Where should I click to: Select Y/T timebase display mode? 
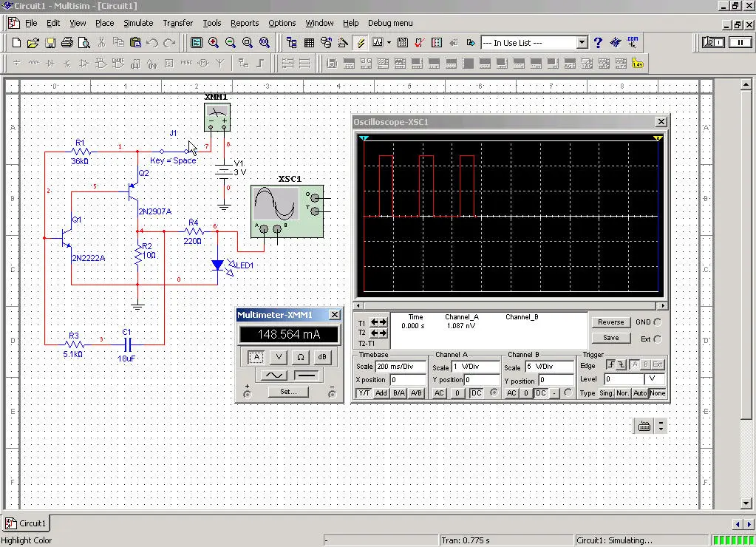point(364,393)
